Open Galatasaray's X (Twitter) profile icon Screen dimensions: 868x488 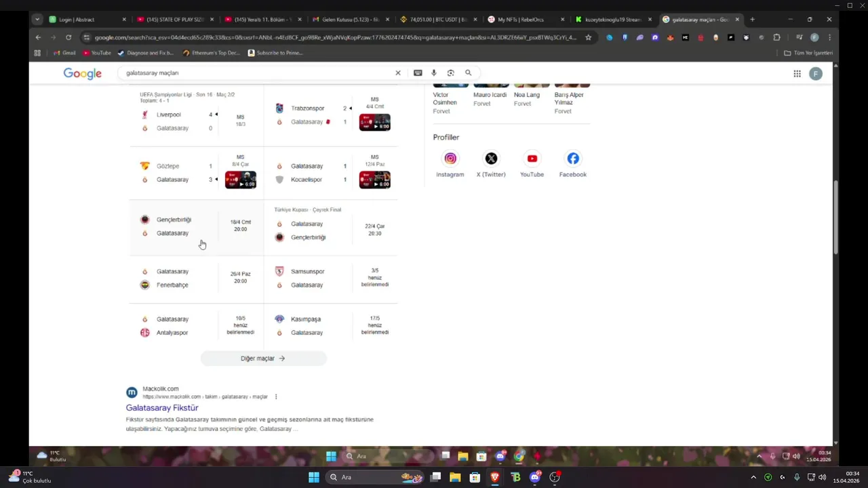coord(491,159)
